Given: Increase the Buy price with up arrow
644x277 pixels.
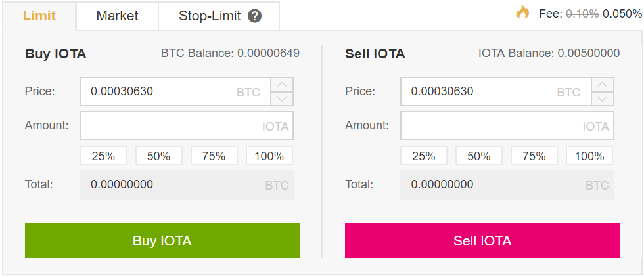Looking at the screenshot, I should 282,85.
